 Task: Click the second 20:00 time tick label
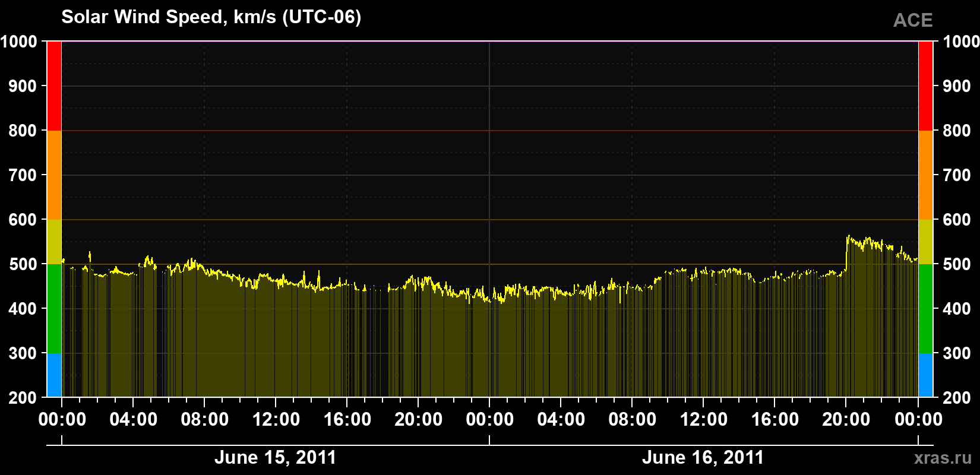tap(846, 419)
